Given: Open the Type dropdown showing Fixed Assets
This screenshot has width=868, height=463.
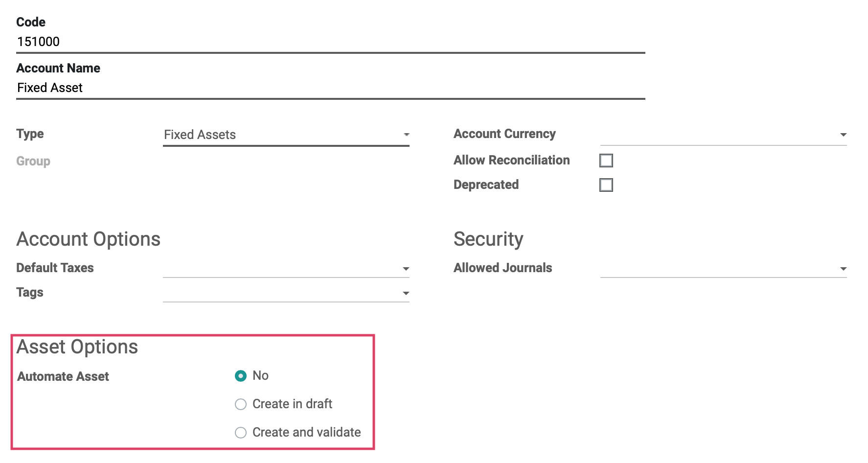Looking at the screenshot, I should 286,135.
